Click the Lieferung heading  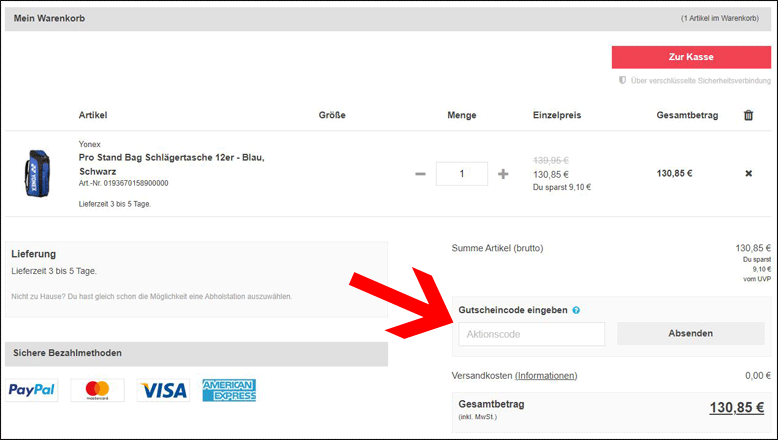(x=33, y=254)
